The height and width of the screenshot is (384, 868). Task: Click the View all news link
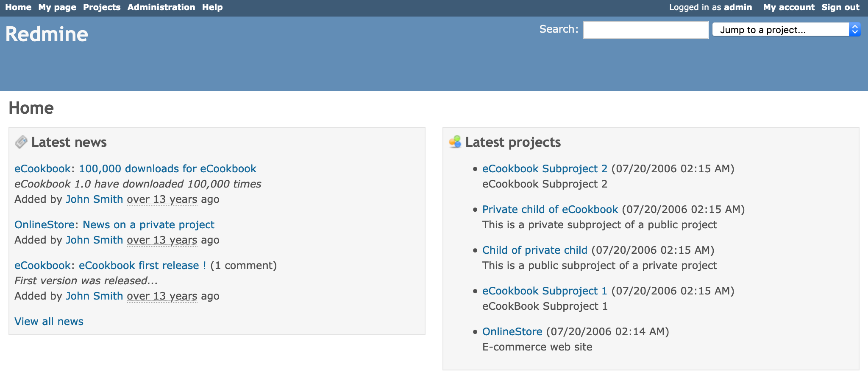click(49, 321)
